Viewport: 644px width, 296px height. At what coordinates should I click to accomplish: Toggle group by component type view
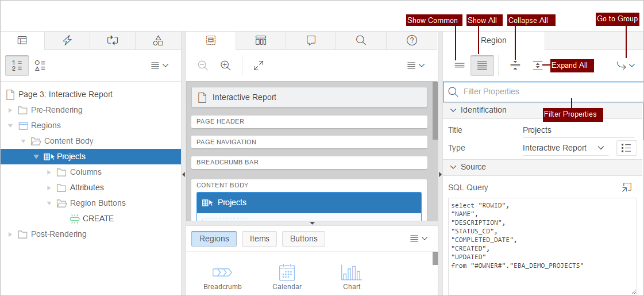coord(40,66)
